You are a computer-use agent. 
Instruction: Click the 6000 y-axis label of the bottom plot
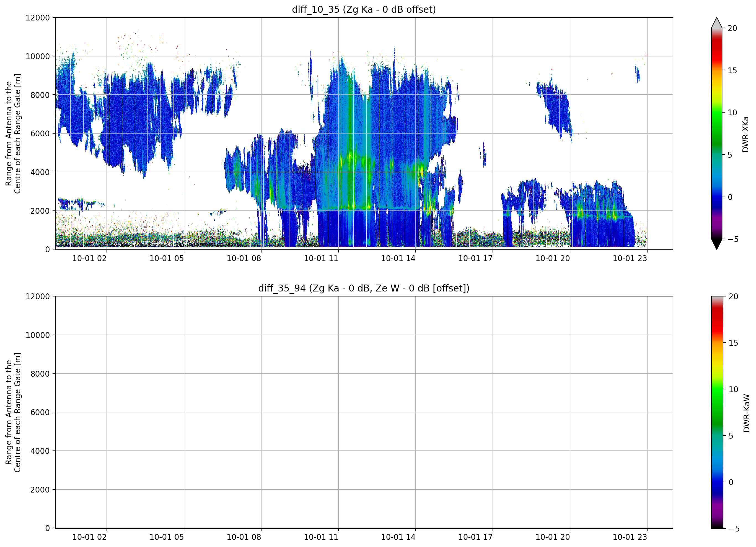(x=40, y=412)
